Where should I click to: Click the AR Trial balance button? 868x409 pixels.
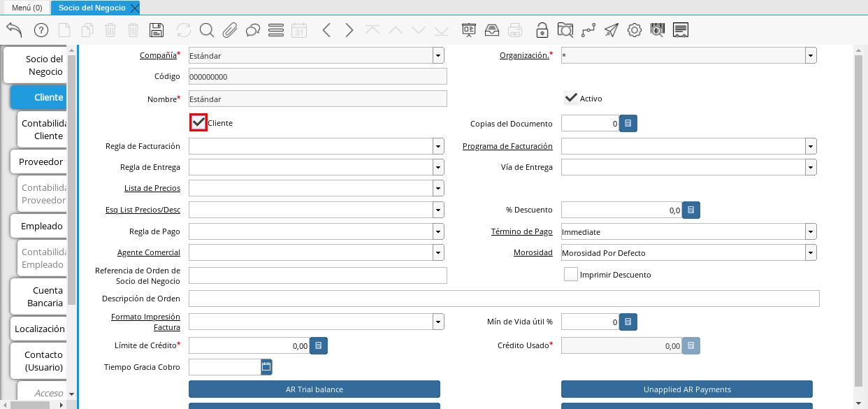(x=314, y=389)
